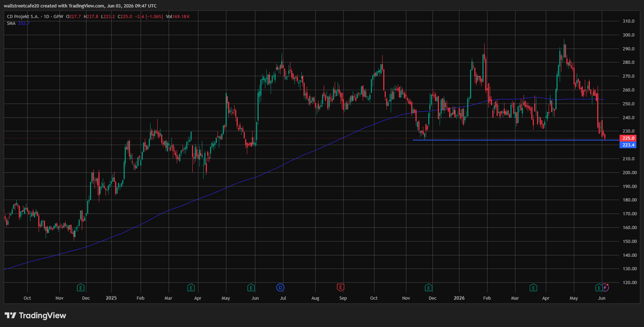Click the 260.0 price axis label
This screenshot has height=327, width=644.
coord(628,90)
